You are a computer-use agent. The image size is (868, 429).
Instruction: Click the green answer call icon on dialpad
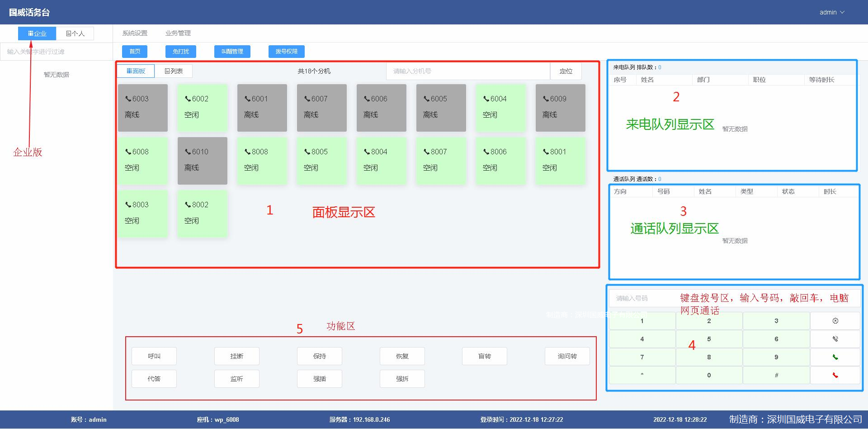coord(835,357)
